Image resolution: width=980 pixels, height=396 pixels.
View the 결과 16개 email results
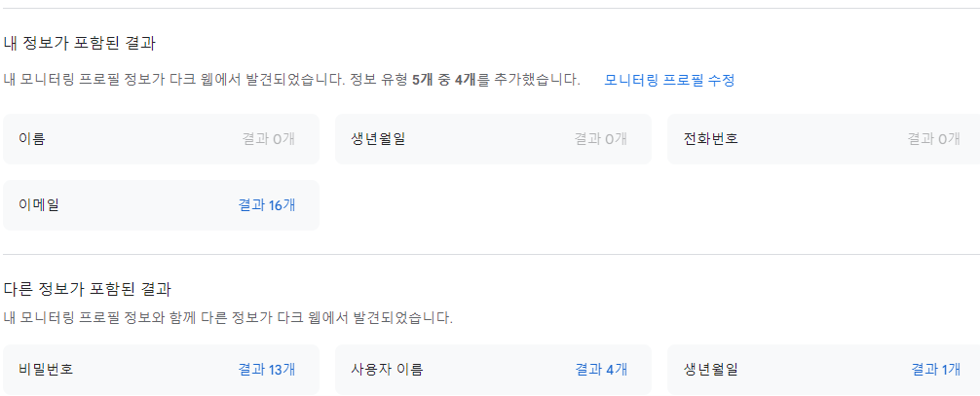tap(267, 205)
